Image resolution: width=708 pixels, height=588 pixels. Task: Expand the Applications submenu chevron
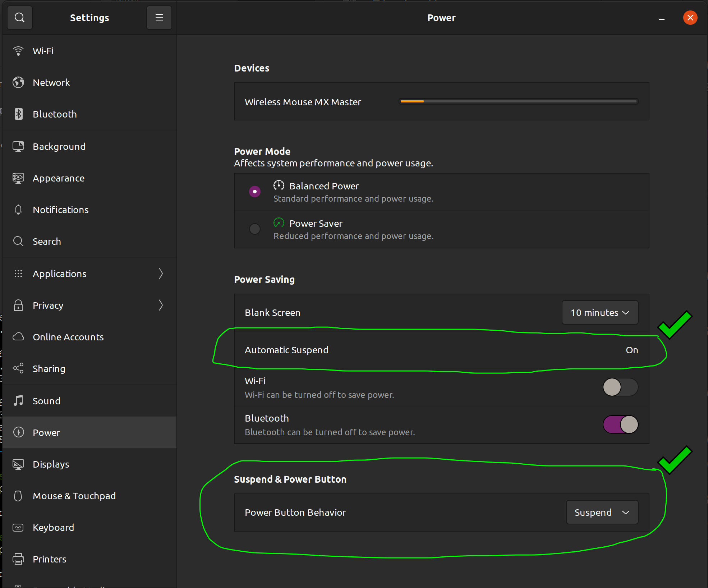point(161,274)
